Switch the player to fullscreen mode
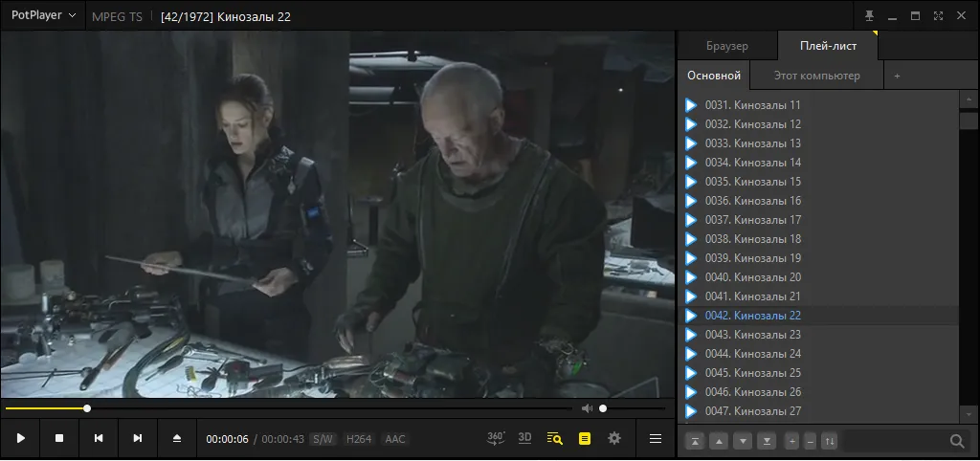The width and height of the screenshot is (980, 461). [938, 15]
